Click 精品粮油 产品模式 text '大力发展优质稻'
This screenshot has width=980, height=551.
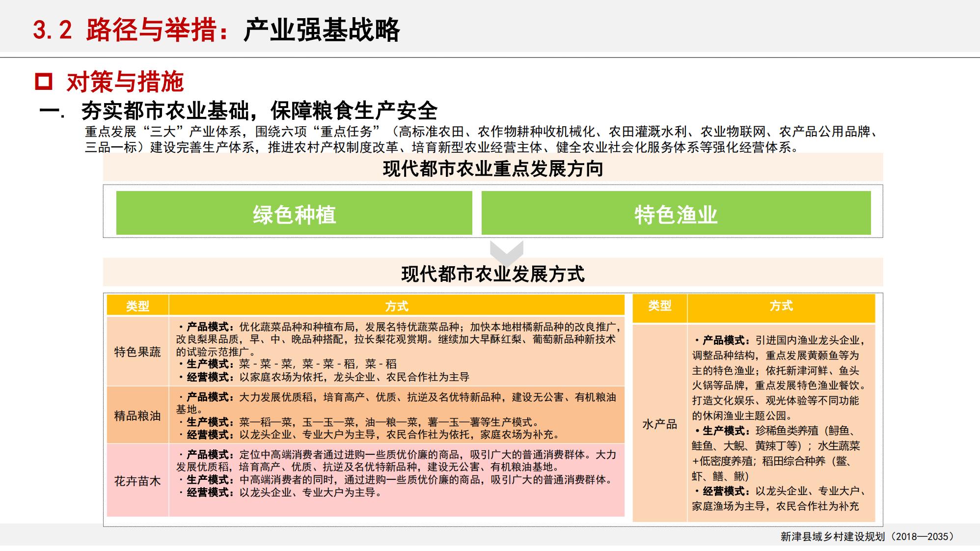(275, 397)
